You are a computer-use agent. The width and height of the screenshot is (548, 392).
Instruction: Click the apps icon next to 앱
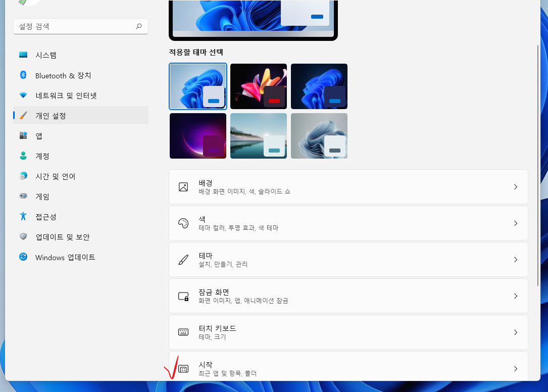click(23, 135)
